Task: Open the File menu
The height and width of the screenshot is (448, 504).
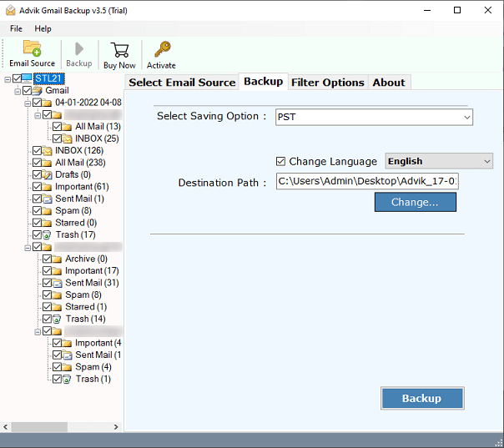Action: click(16, 28)
